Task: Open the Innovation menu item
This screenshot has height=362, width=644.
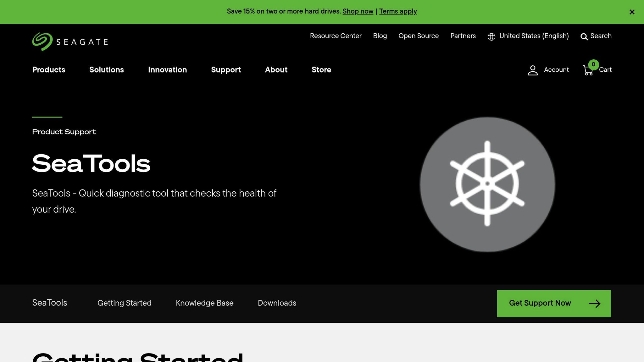Action: (167, 70)
